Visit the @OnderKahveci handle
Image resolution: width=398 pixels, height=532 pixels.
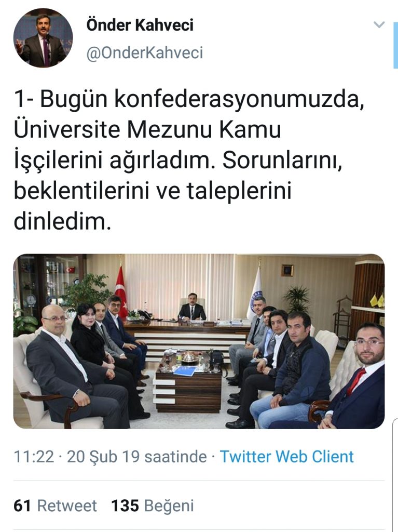[145, 53]
